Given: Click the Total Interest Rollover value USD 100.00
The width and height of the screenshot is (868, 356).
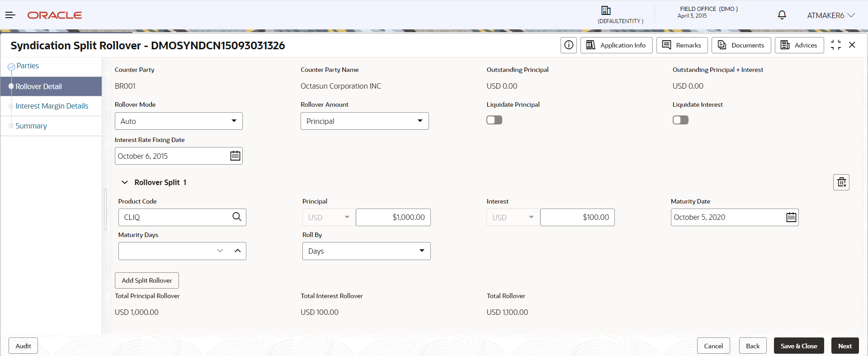Looking at the screenshot, I should pos(320,312).
